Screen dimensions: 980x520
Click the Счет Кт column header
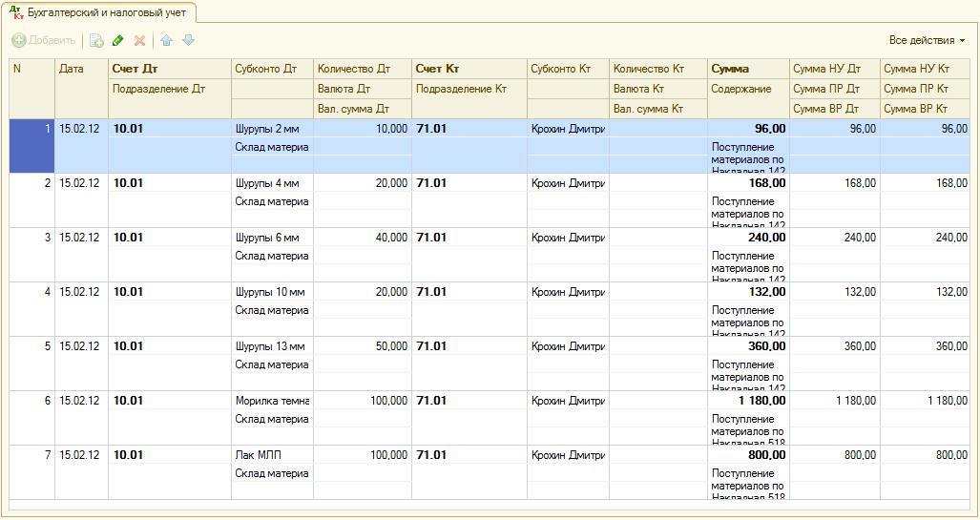pos(469,69)
